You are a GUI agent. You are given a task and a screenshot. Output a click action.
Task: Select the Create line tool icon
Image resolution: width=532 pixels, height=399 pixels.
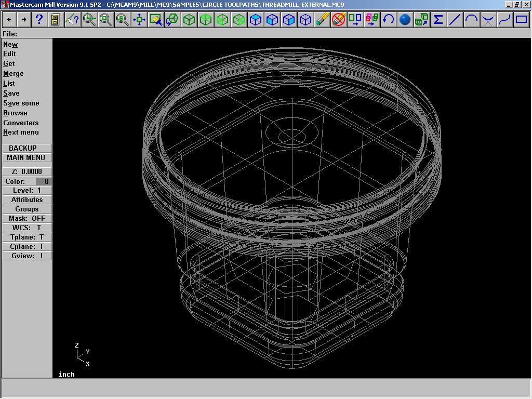tap(455, 20)
